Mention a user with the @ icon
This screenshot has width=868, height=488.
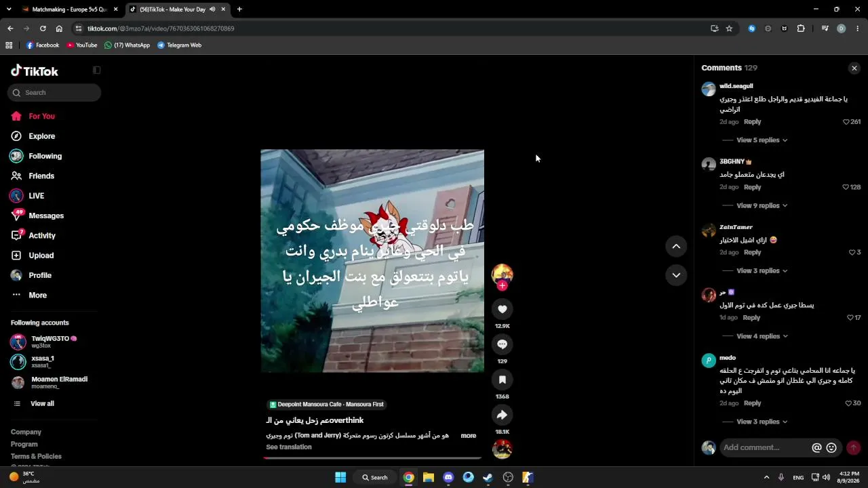click(x=816, y=447)
